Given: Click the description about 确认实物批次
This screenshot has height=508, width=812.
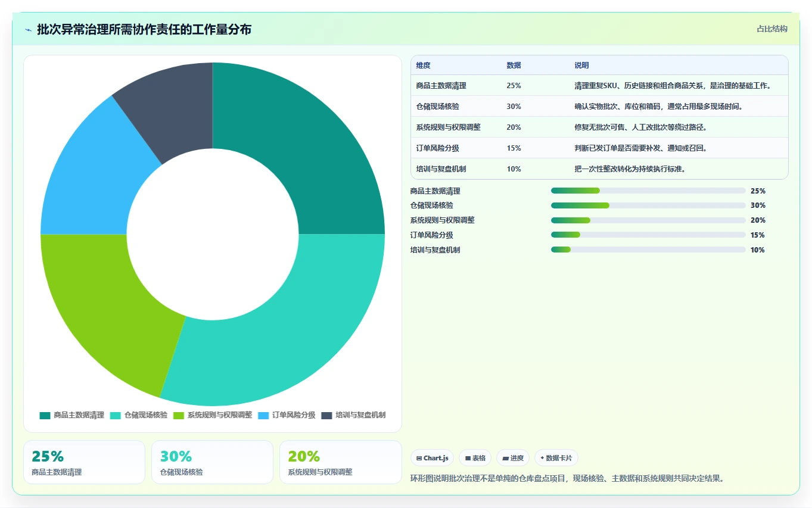Looking at the screenshot, I should tap(658, 107).
